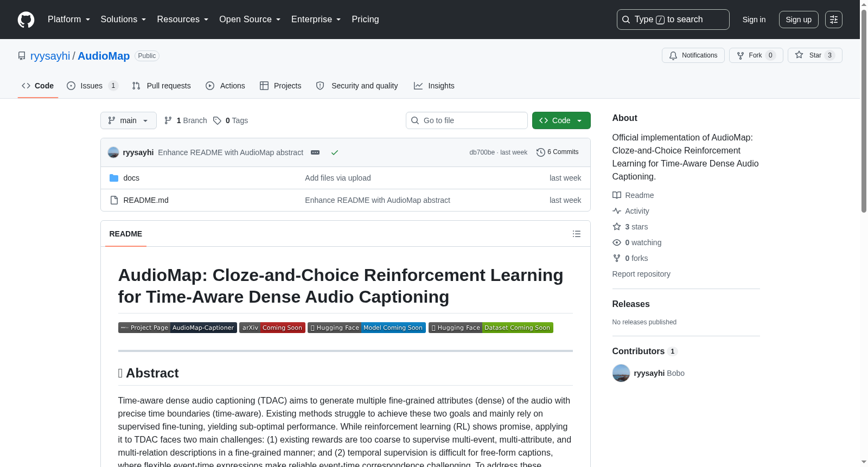Image resolution: width=868 pixels, height=467 pixels.
Task: View the 0 watching eye link
Action: (637, 242)
